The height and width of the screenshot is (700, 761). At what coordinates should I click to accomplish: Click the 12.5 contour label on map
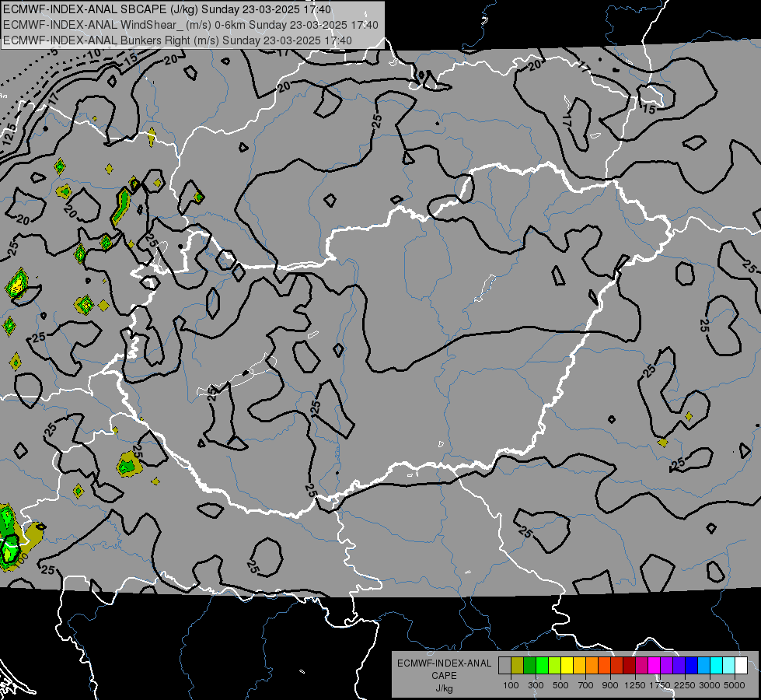(x=9, y=134)
